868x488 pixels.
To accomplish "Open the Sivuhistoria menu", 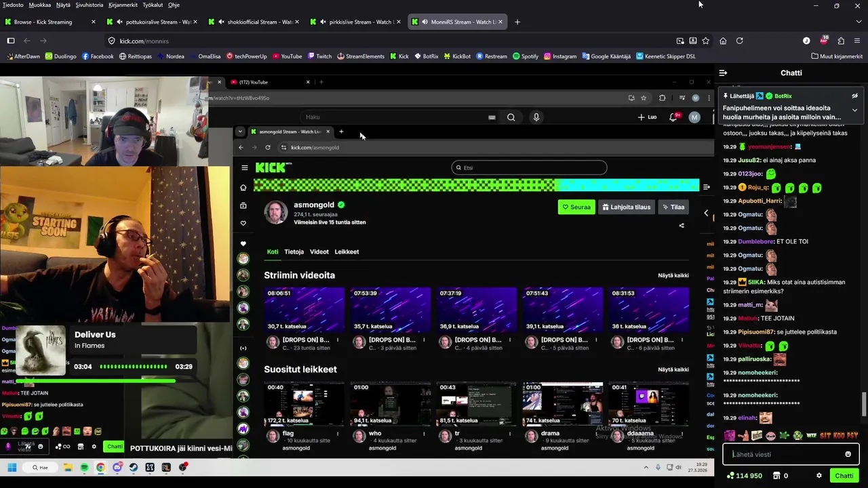I will tap(90, 5).
